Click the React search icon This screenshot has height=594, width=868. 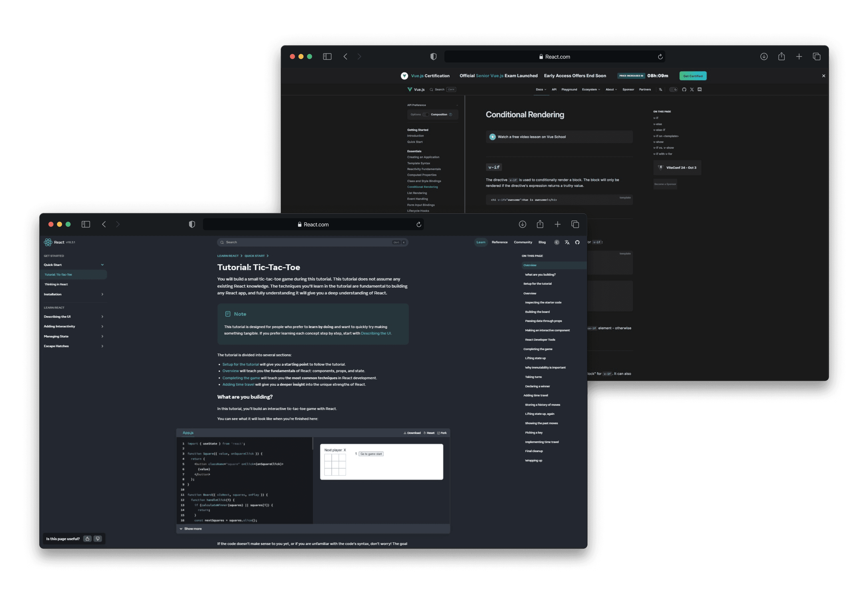click(221, 243)
